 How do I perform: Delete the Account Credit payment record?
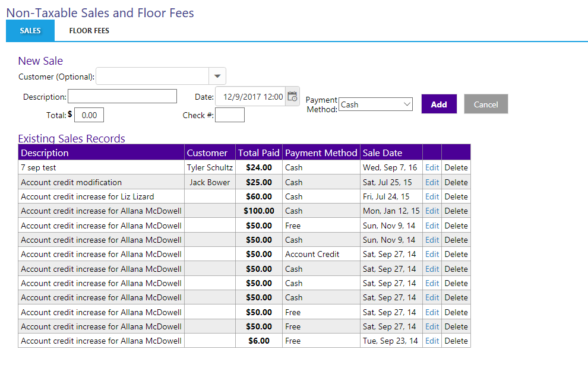click(456, 254)
